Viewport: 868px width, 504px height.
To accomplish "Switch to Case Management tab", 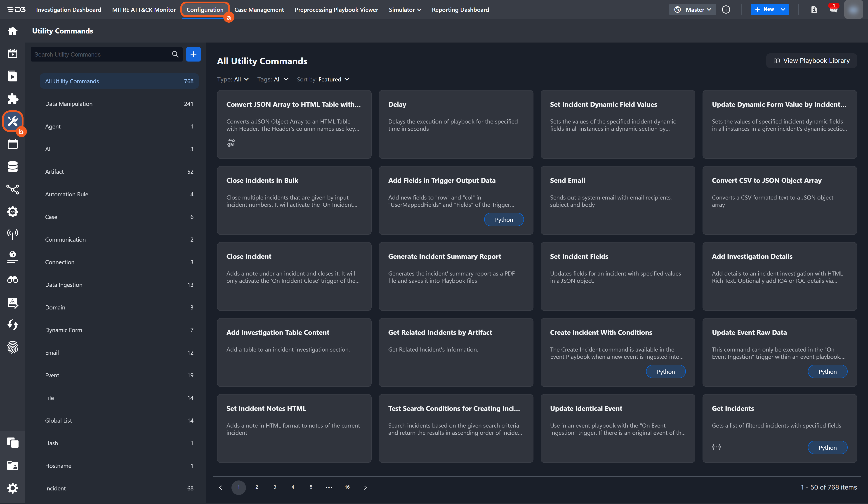I will click(259, 10).
